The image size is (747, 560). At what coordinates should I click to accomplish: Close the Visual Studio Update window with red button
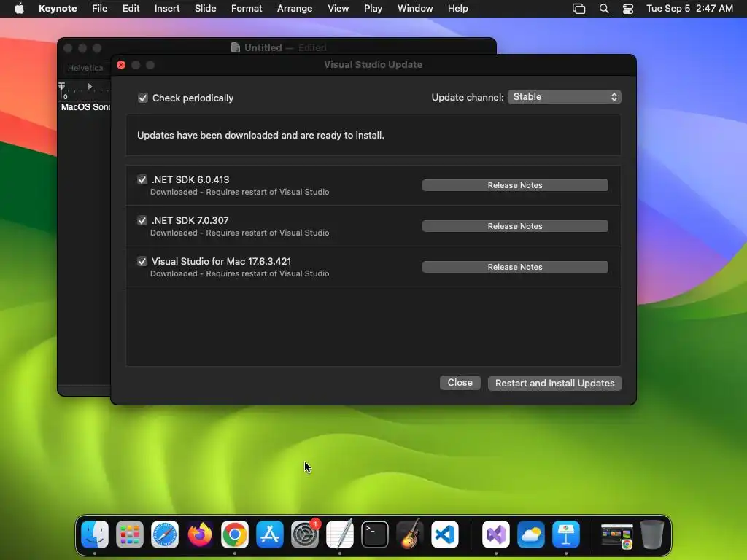click(121, 65)
